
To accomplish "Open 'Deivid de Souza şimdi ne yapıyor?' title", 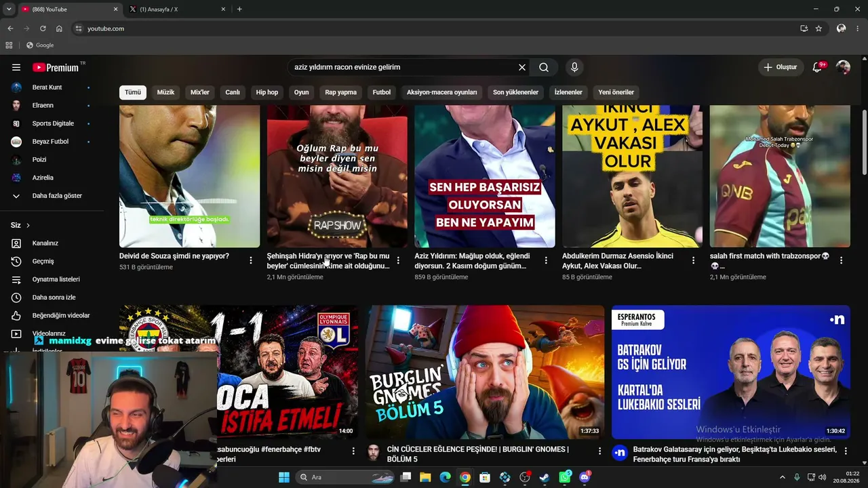I will [x=174, y=256].
